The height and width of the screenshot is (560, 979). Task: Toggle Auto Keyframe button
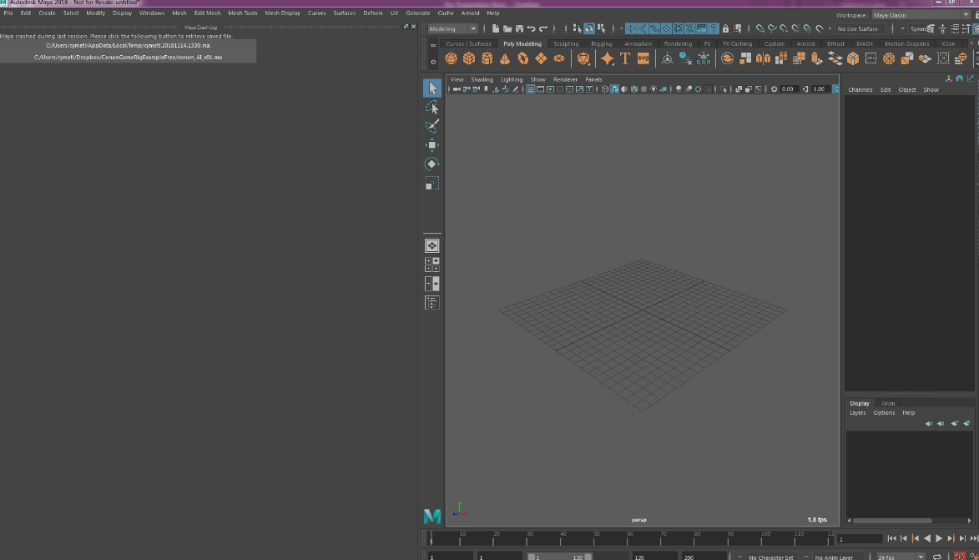pyautogui.click(x=960, y=557)
